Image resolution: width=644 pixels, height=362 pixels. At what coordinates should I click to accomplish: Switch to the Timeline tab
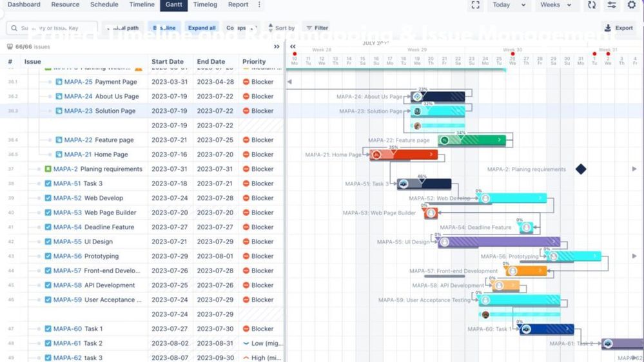pos(142,5)
